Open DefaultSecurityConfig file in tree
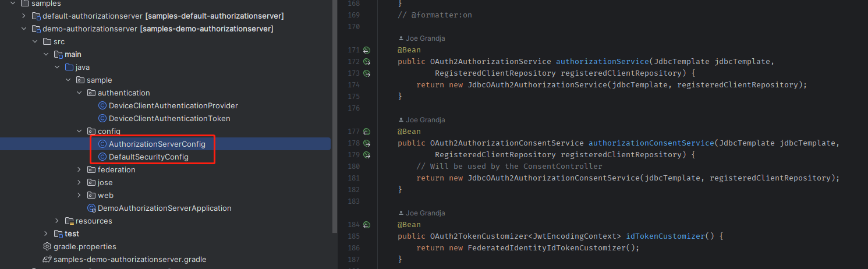Screen dimensions: 868x269 click(x=148, y=157)
